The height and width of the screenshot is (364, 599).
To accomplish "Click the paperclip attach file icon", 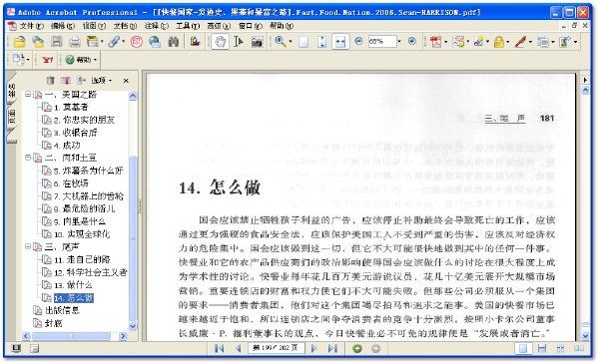I will tap(114, 42).
